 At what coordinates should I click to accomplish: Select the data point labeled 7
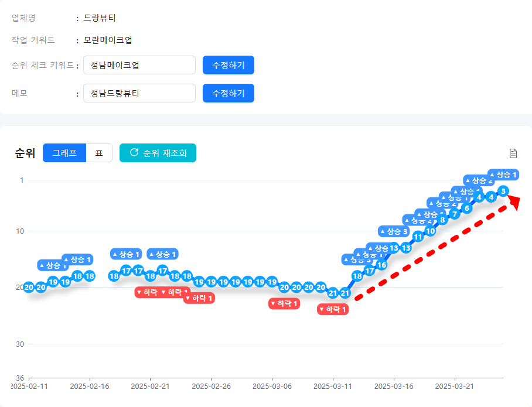(455, 214)
